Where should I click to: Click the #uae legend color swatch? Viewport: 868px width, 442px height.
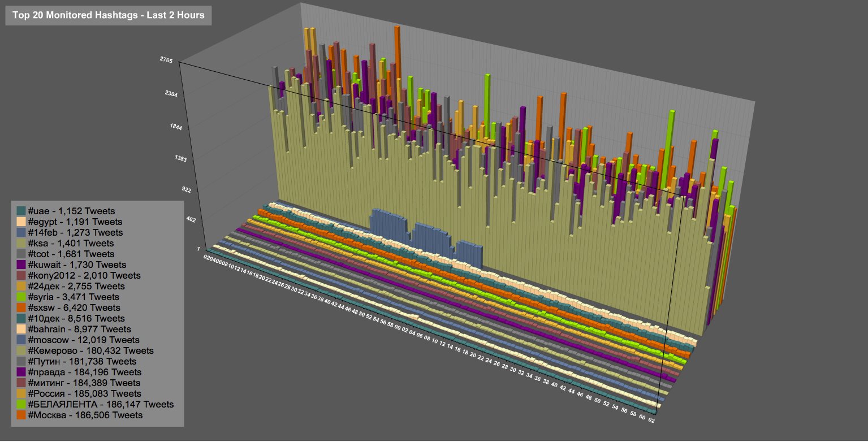pyautogui.click(x=21, y=211)
